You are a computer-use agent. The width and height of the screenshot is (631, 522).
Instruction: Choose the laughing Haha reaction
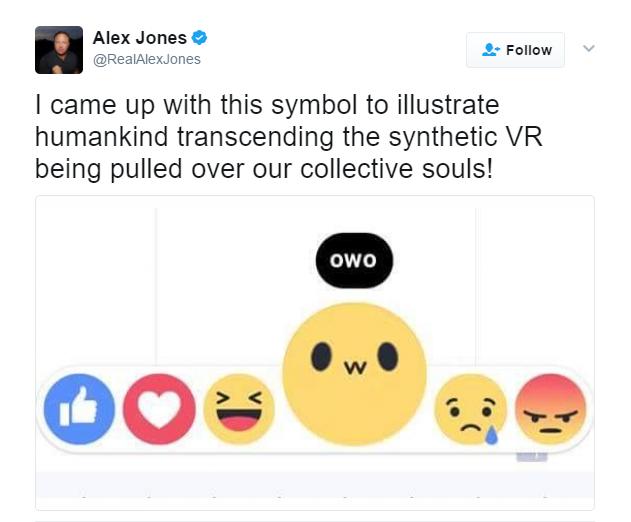239,409
